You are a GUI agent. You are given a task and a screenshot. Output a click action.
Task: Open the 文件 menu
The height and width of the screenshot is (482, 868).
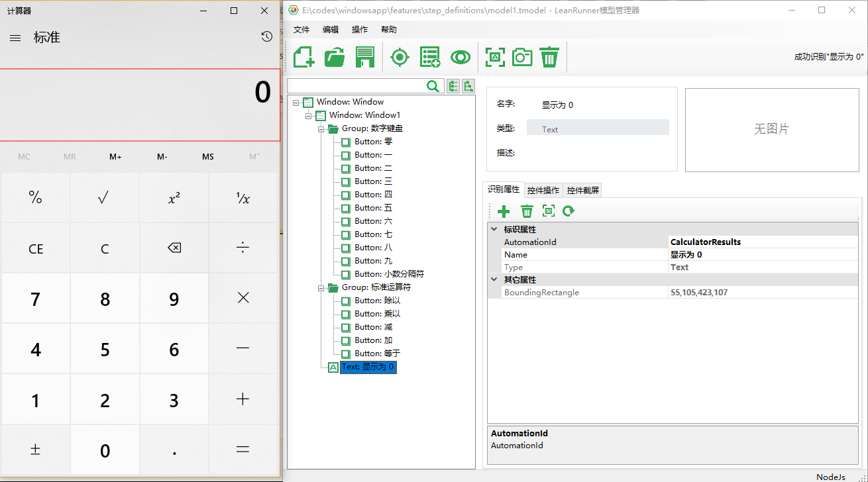click(301, 30)
